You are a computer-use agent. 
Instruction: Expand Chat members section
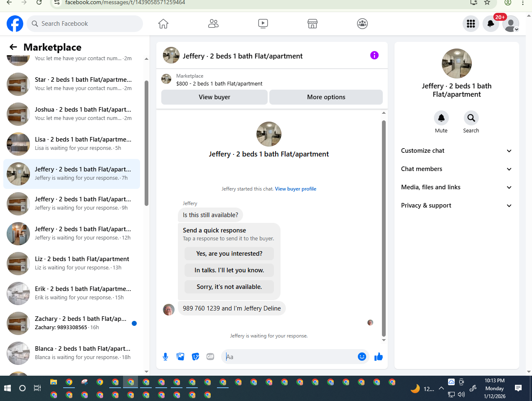(x=456, y=169)
